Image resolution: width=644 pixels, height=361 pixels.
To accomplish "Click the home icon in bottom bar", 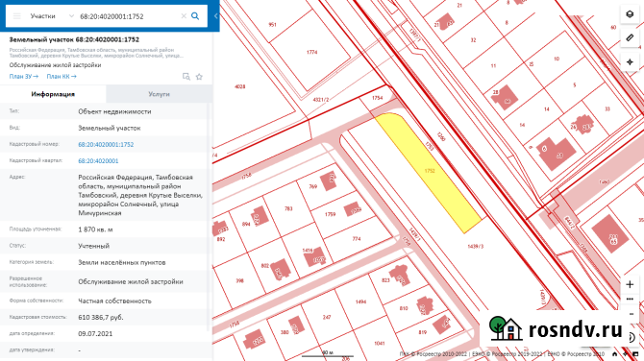I will point(614,354).
